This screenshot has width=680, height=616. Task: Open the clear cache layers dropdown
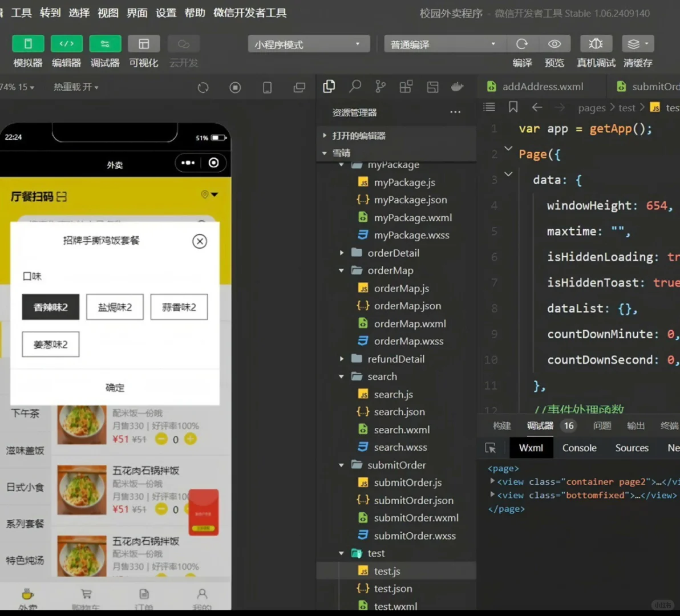coord(638,44)
